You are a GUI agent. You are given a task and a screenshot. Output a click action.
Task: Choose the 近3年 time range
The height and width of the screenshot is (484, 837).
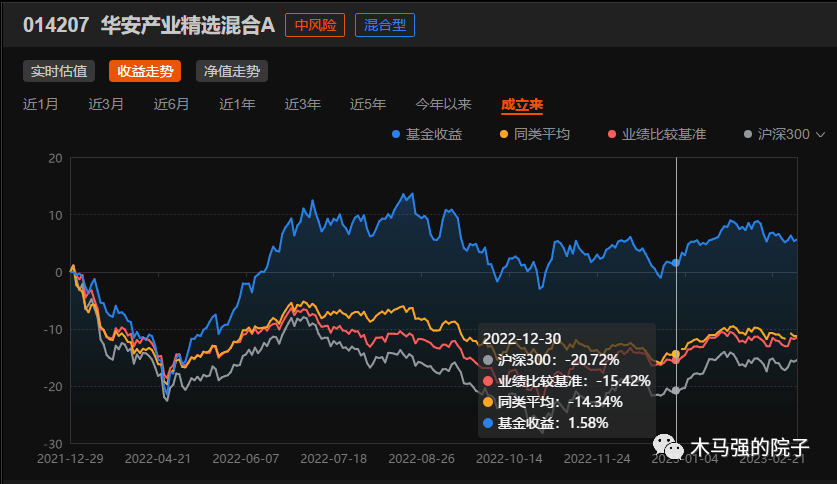point(303,104)
